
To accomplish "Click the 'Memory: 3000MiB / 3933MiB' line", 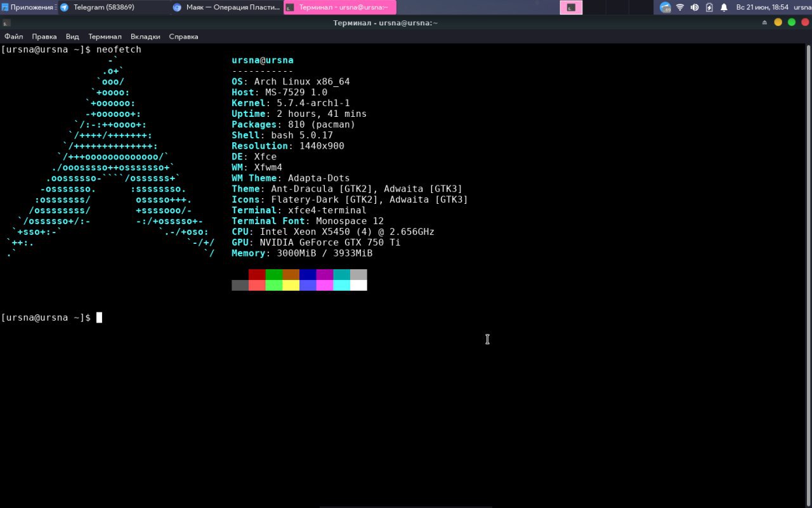I will 302,253.
